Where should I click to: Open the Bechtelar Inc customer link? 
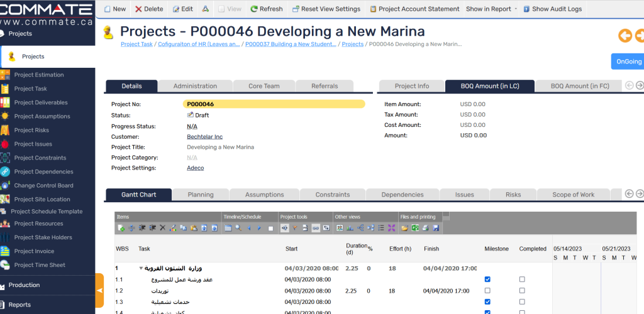click(x=204, y=136)
